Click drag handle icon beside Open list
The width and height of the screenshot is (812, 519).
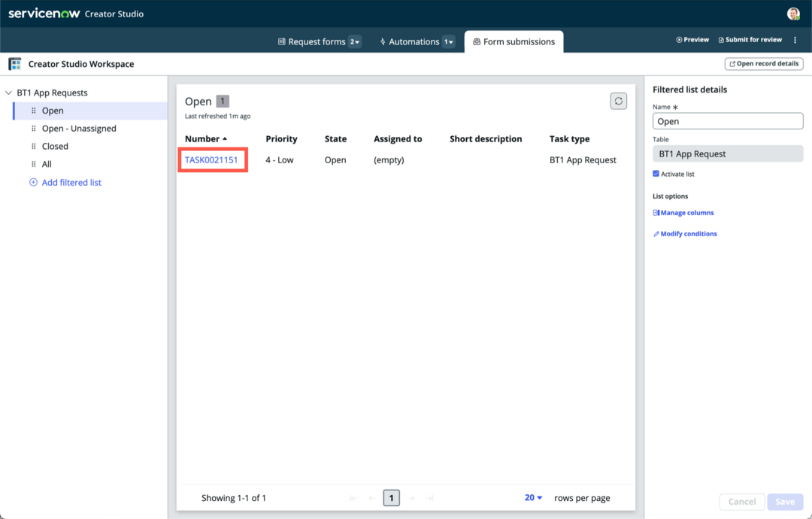tap(34, 111)
